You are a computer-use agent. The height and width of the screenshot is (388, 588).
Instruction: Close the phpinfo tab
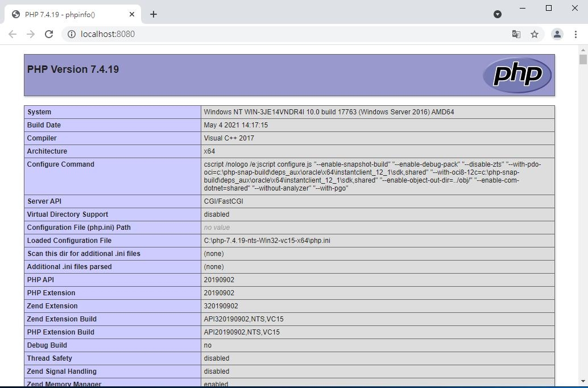pos(131,14)
